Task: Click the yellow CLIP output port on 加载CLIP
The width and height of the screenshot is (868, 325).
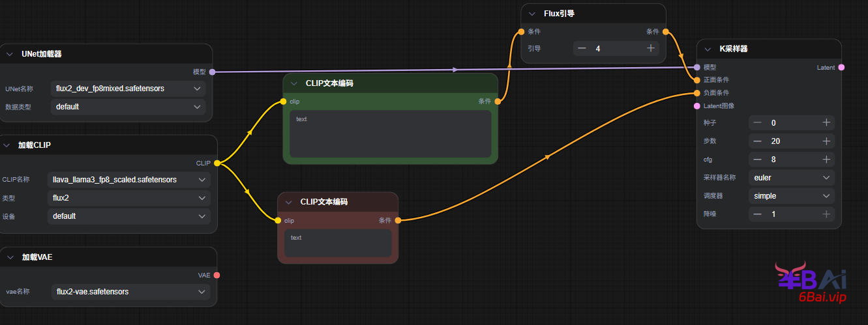Action: coord(217,163)
